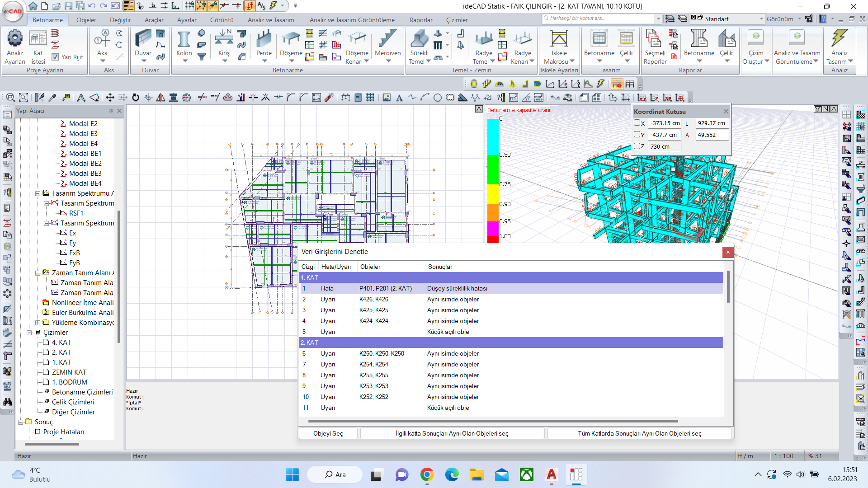The height and width of the screenshot is (488, 868).
Task: Toggle Yarı Rijit checkbox
Action: pyautogui.click(x=55, y=57)
